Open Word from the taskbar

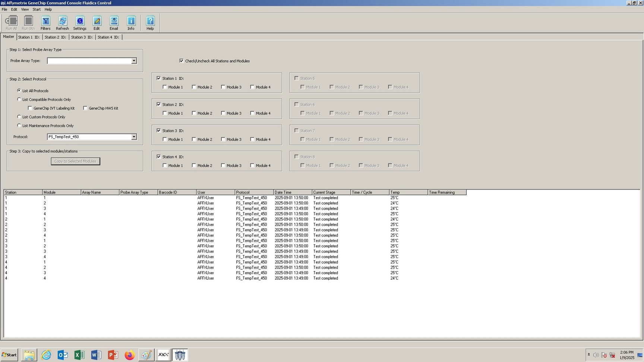tap(96, 355)
